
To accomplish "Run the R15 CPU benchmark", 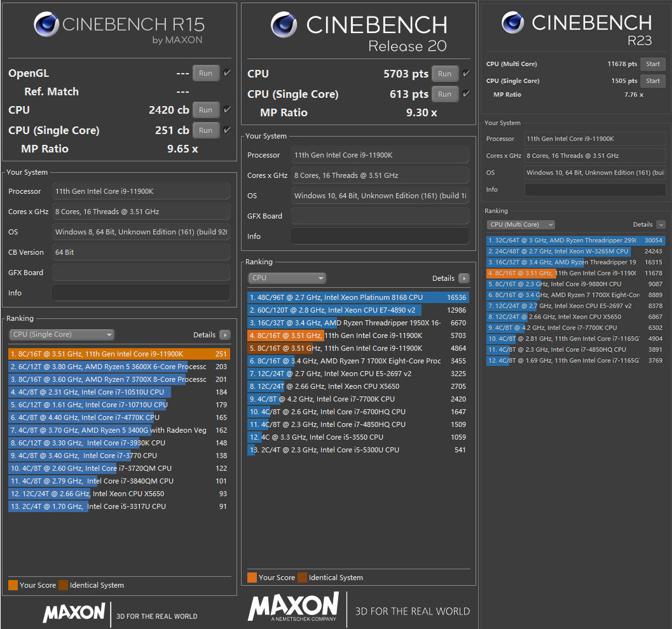I will tap(205, 110).
